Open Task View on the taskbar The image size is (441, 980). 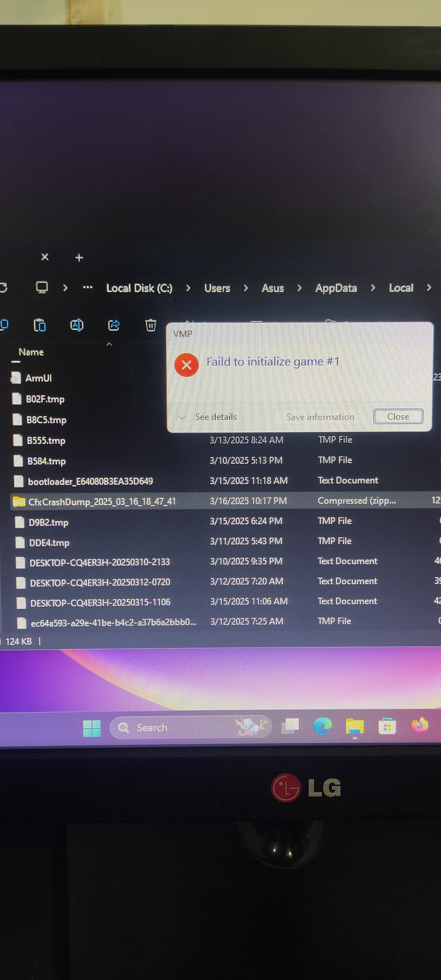click(x=290, y=726)
